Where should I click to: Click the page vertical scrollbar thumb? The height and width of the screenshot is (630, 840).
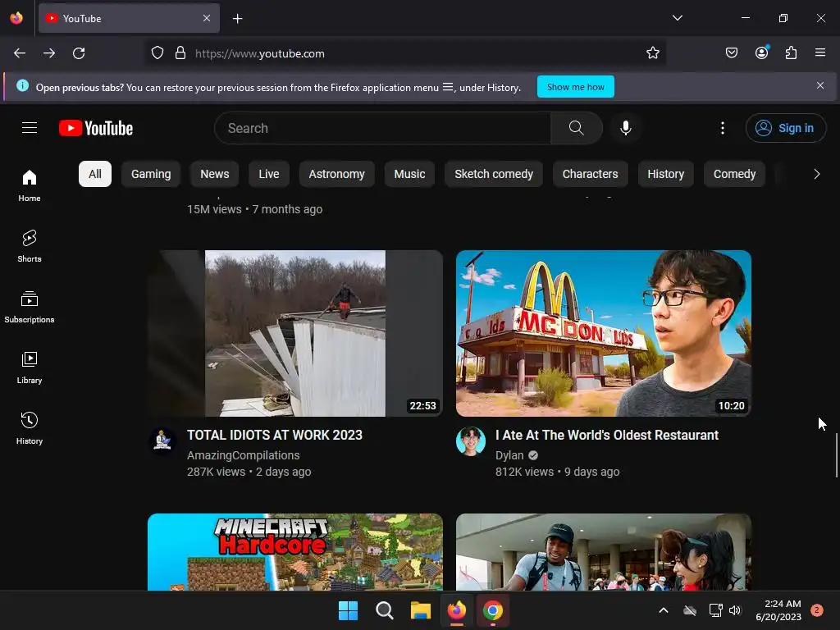tap(836, 455)
